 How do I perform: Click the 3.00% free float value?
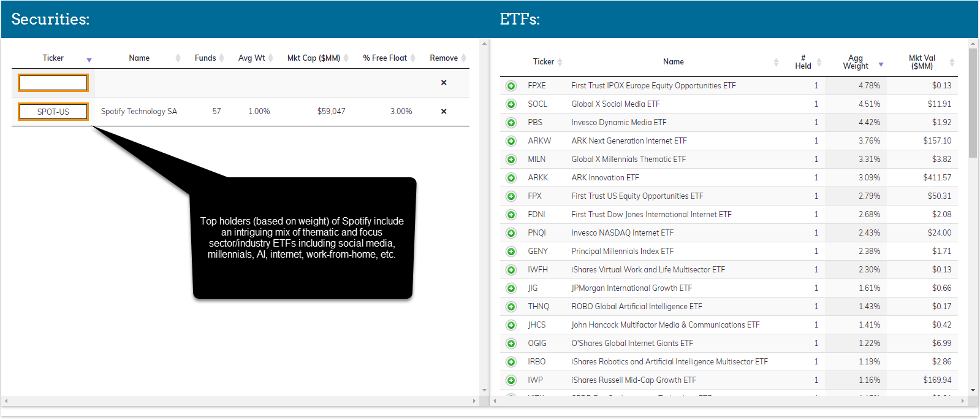tap(401, 112)
